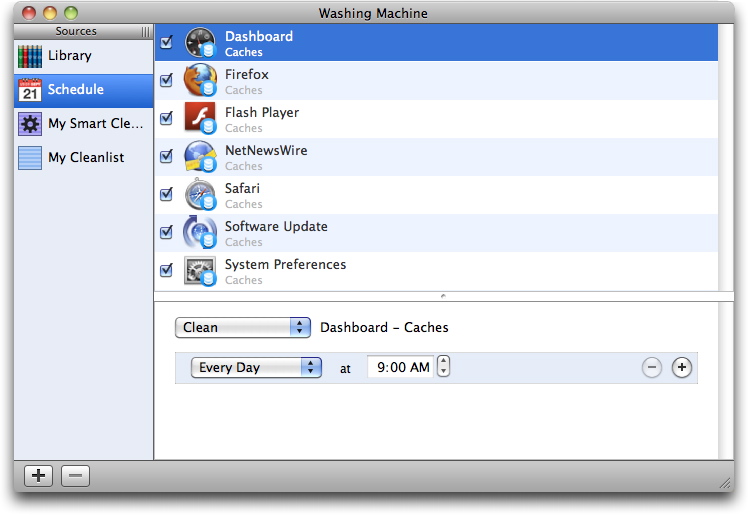Open the Clean action dropdown

click(x=243, y=328)
